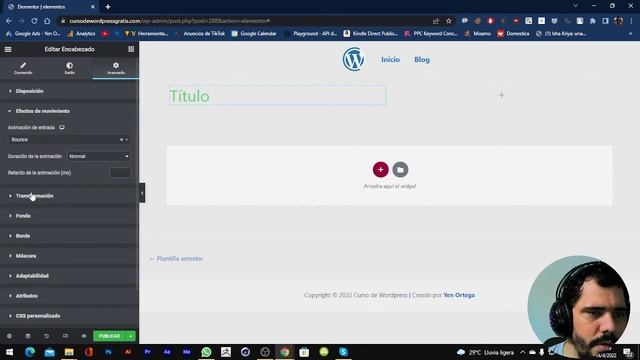The width and height of the screenshot is (640, 360).
Task: Click the preview changes eye icon
Action: click(x=84, y=336)
